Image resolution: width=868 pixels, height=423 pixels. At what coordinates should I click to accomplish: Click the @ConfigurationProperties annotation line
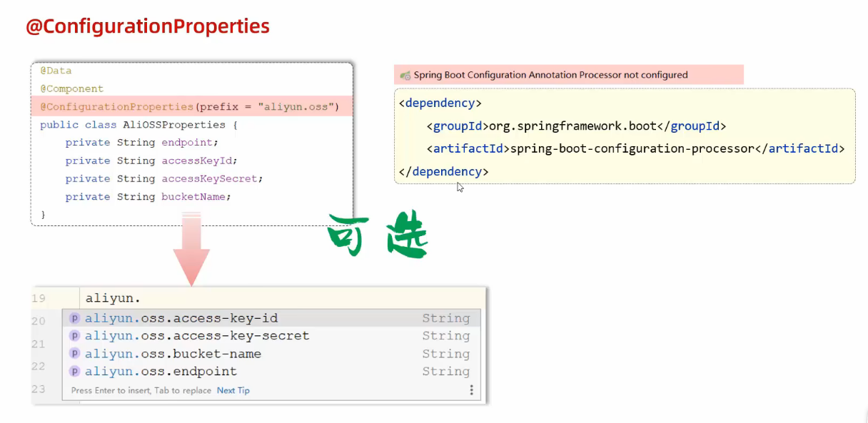189,107
